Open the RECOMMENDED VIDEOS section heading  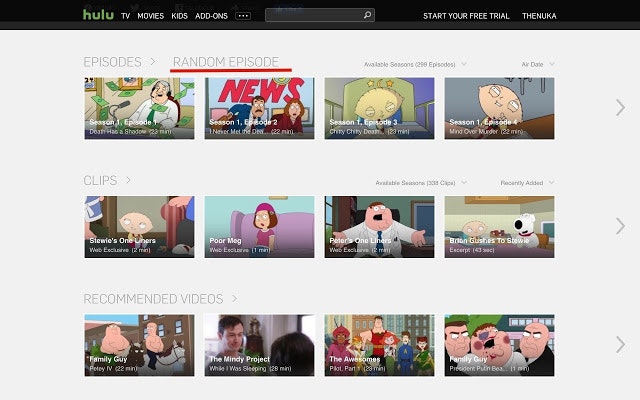[x=153, y=299]
